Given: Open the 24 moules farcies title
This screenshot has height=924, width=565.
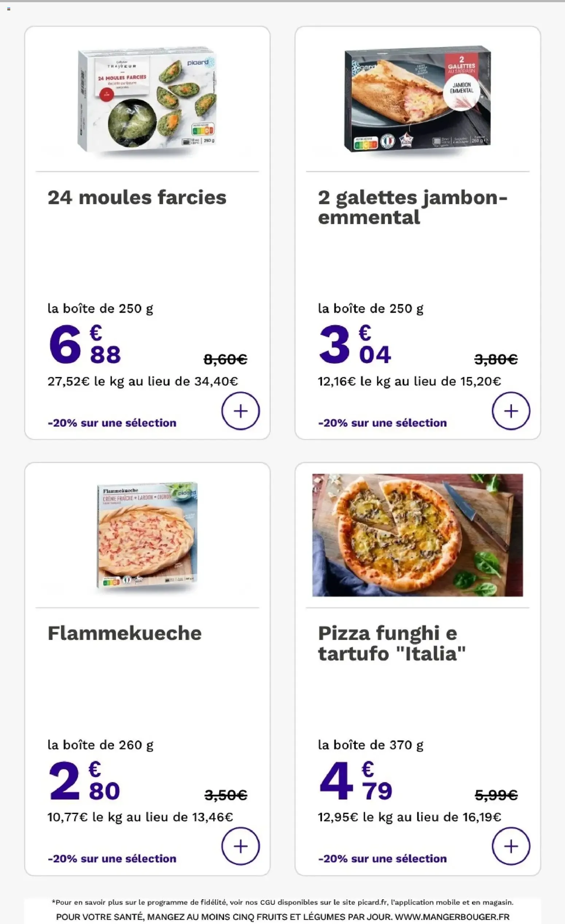Looking at the screenshot, I should click(137, 198).
